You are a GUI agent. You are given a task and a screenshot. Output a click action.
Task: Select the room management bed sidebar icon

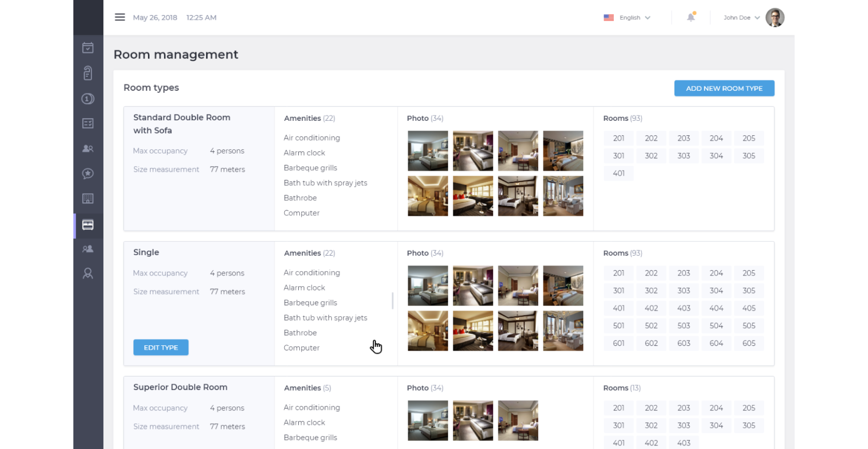(x=88, y=225)
